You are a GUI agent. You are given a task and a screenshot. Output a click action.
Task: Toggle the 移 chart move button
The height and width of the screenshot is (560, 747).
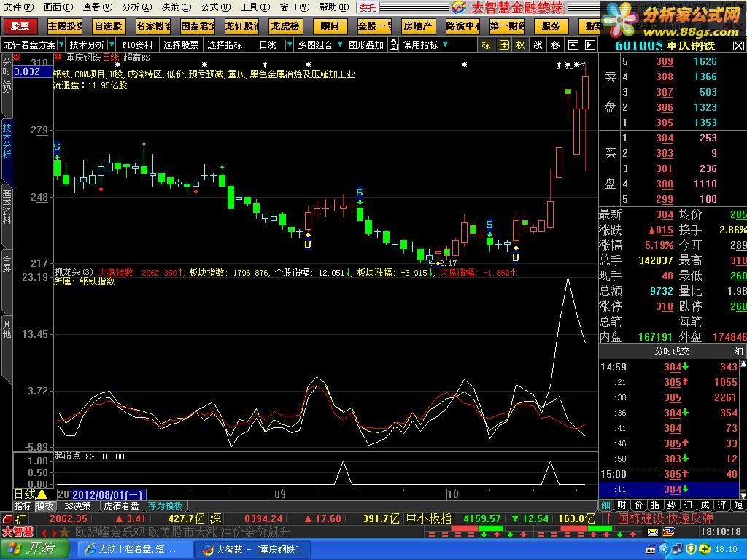point(555,45)
